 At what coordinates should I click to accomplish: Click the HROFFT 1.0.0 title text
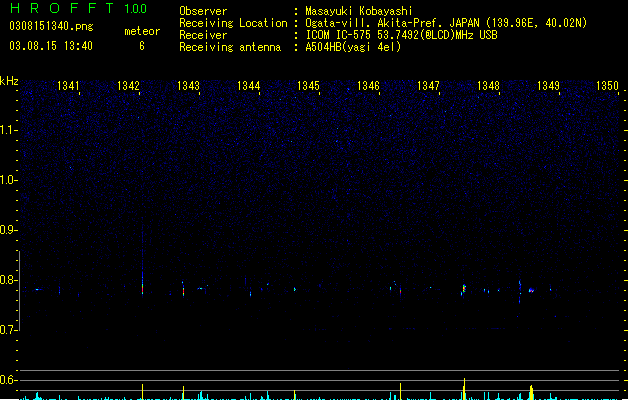(79, 8)
